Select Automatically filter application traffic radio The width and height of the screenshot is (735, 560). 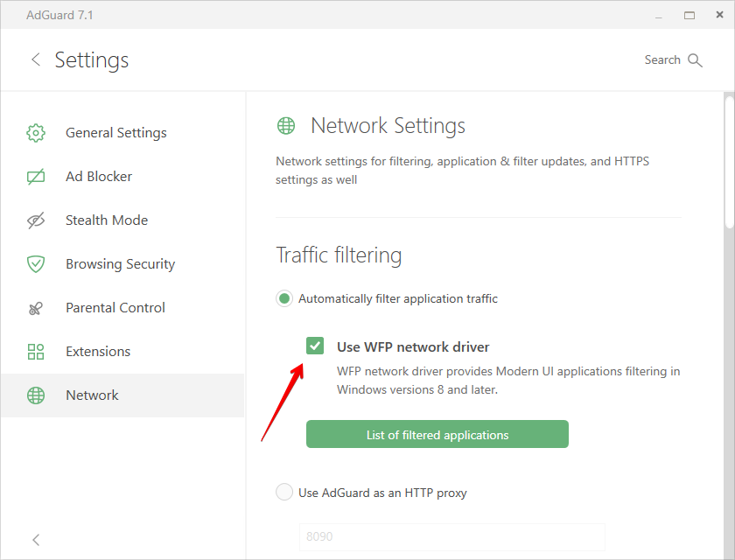(284, 298)
